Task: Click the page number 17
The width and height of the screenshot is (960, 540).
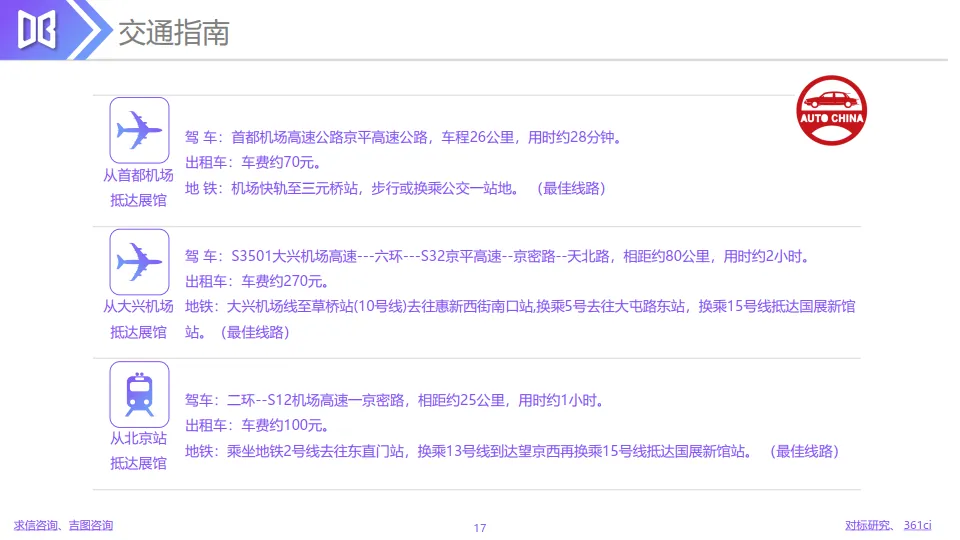Action: point(480,528)
